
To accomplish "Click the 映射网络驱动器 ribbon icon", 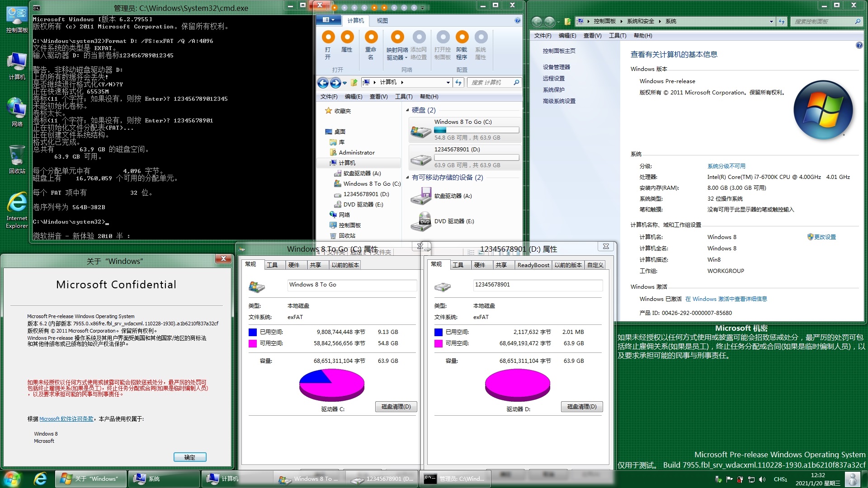I will [397, 37].
